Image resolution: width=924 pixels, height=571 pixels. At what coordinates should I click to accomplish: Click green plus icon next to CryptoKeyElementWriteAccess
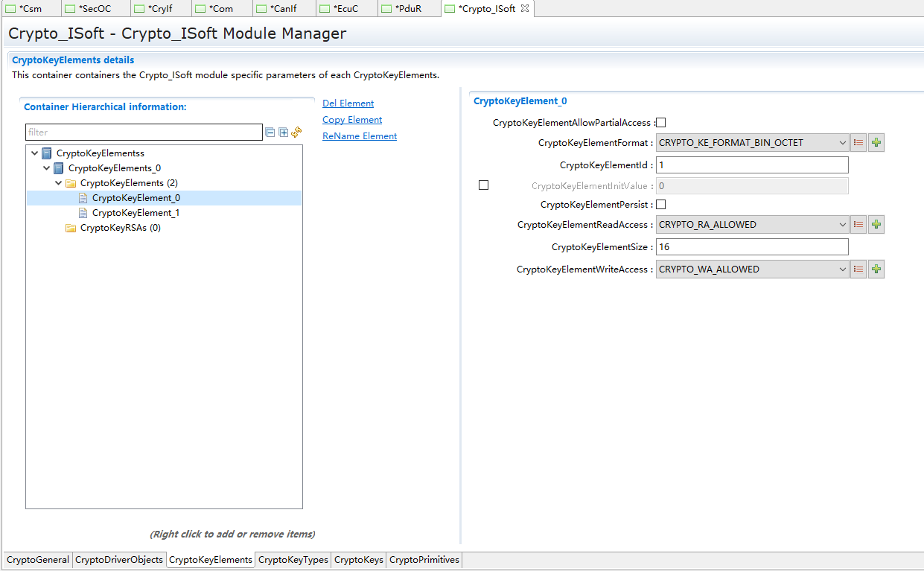tap(876, 269)
